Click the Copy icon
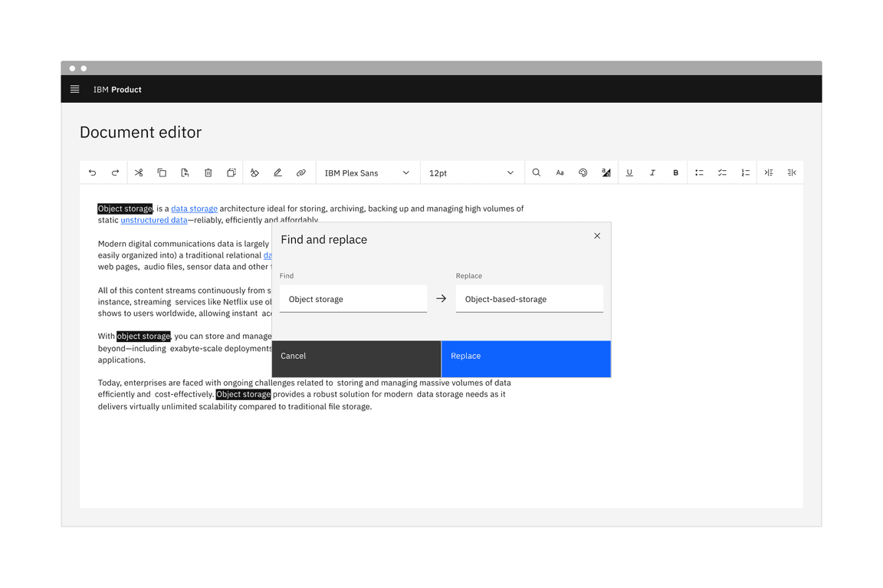883x588 pixels. point(162,172)
